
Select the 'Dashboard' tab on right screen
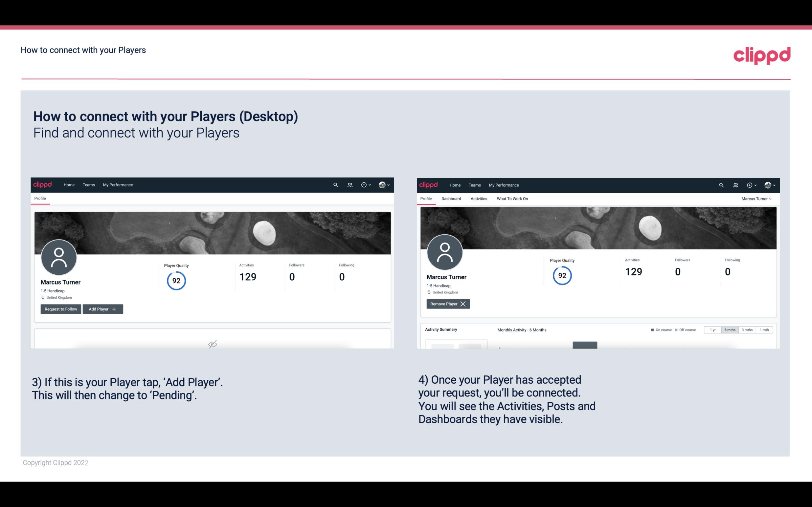[451, 199]
